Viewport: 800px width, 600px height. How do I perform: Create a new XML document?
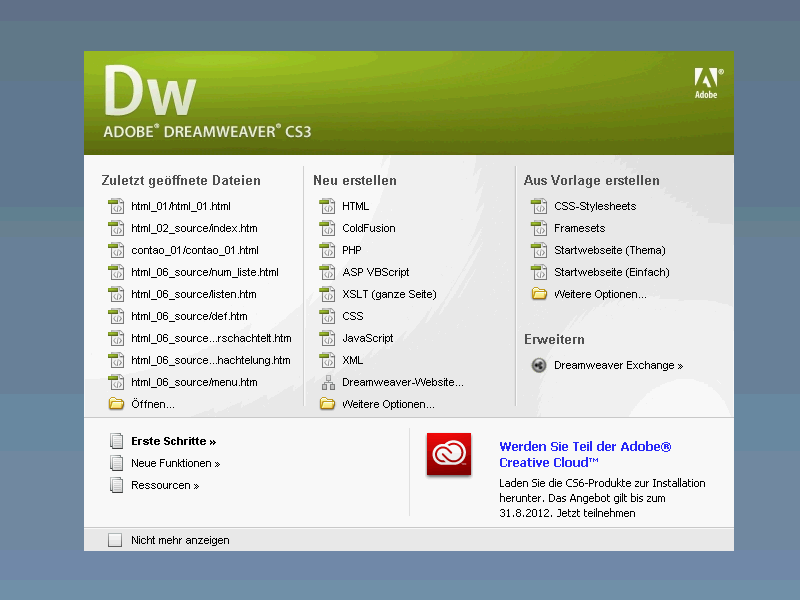(x=353, y=360)
